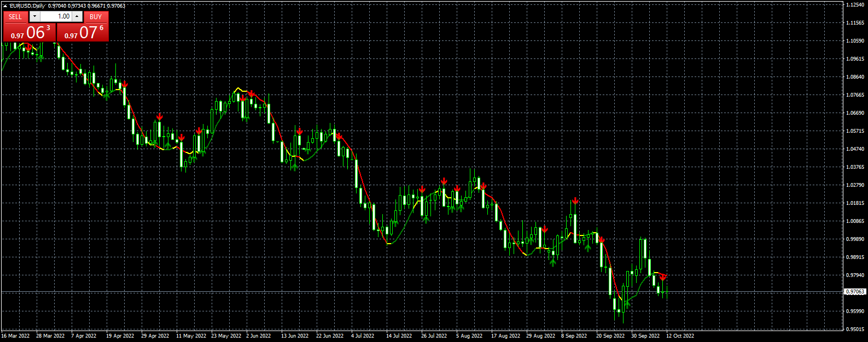Click the 7 Apr 2022 date label
Screen dimensions: 868x342
click(84, 336)
